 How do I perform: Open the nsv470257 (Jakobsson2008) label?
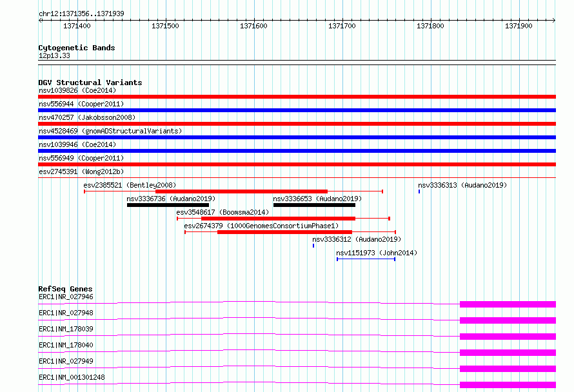click(87, 117)
